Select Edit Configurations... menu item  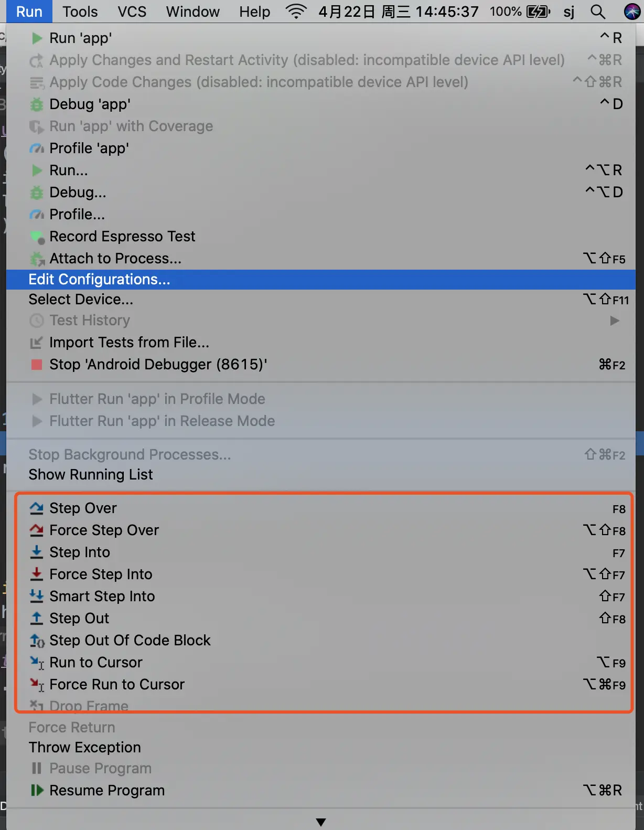[x=100, y=280]
